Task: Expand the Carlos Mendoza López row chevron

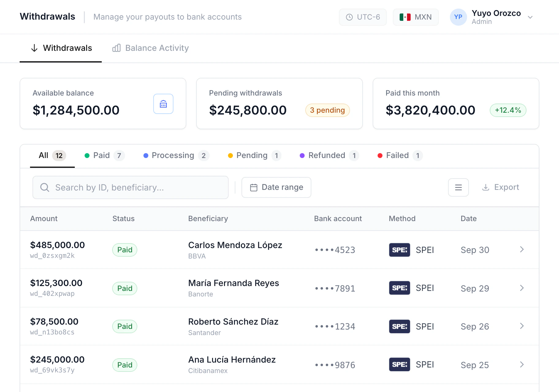Action: [522, 250]
